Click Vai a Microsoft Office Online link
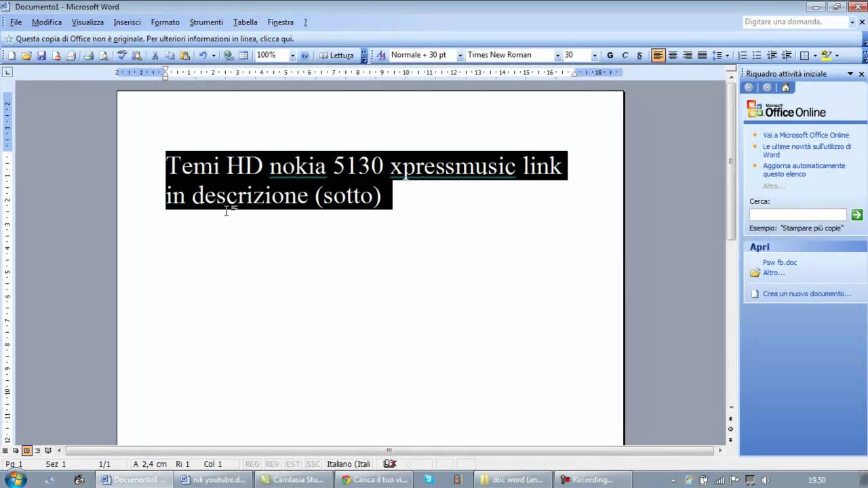Image resolution: width=868 pixels, height=488 pixels. (806, 135)
